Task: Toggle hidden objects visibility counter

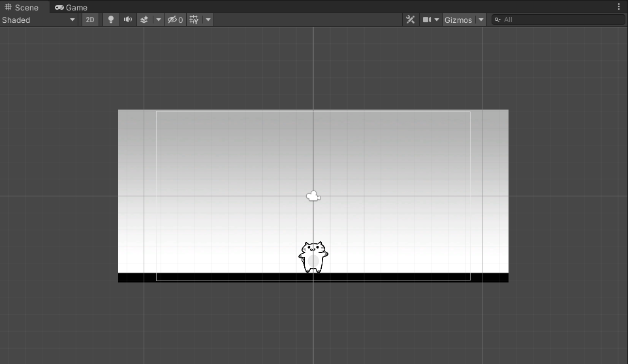Action: pos(175,20)
